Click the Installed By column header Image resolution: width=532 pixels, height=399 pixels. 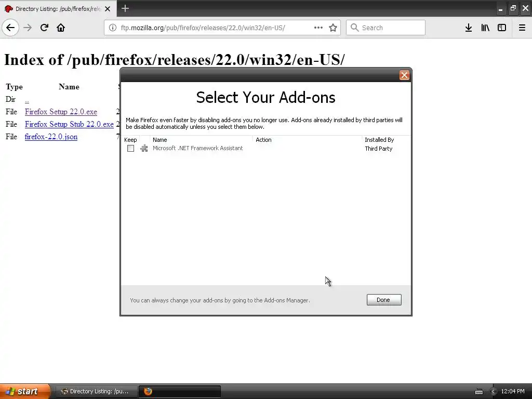click(x=386, y=140)
